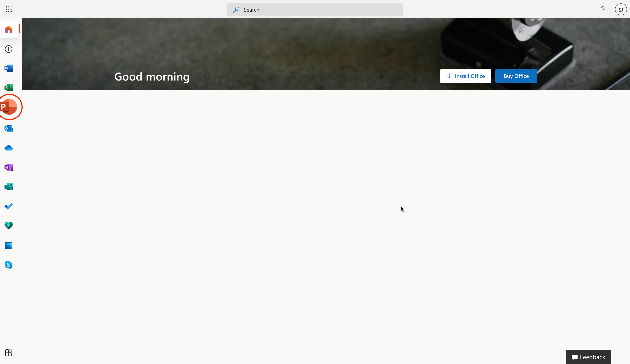Open OneNote from the sidebar

tap(9, 167)
